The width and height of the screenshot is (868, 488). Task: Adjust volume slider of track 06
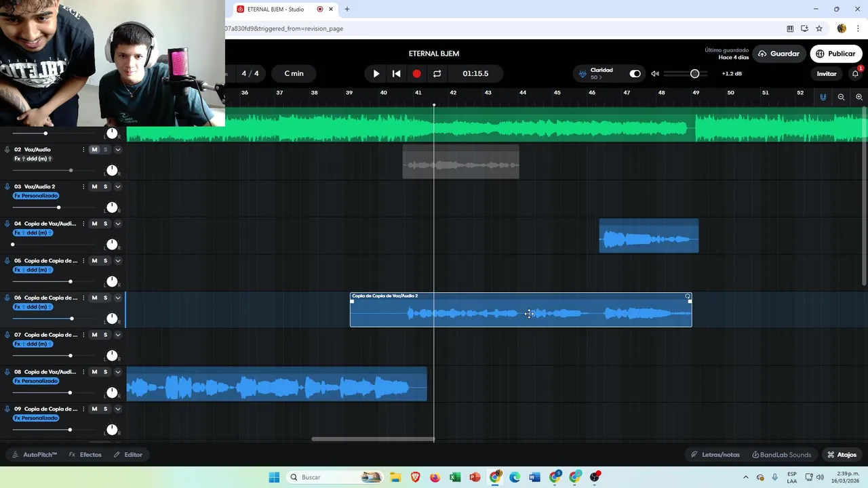point(53,319)
